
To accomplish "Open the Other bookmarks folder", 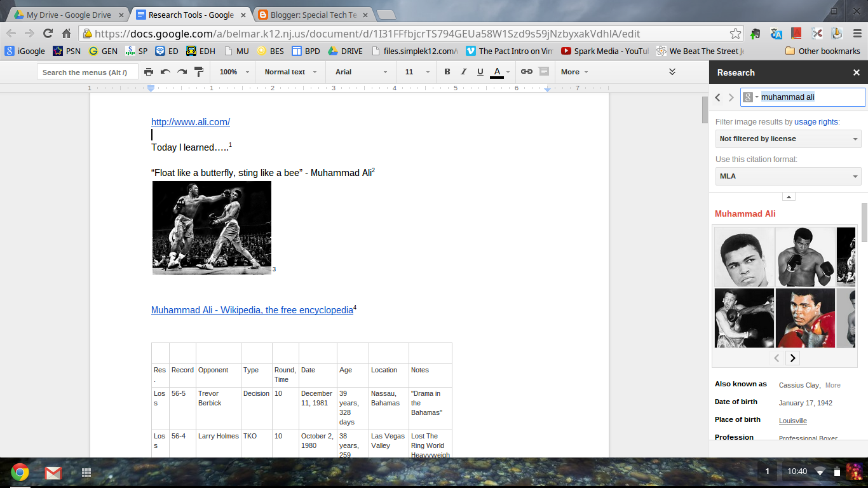I will [x=823, y=51].
